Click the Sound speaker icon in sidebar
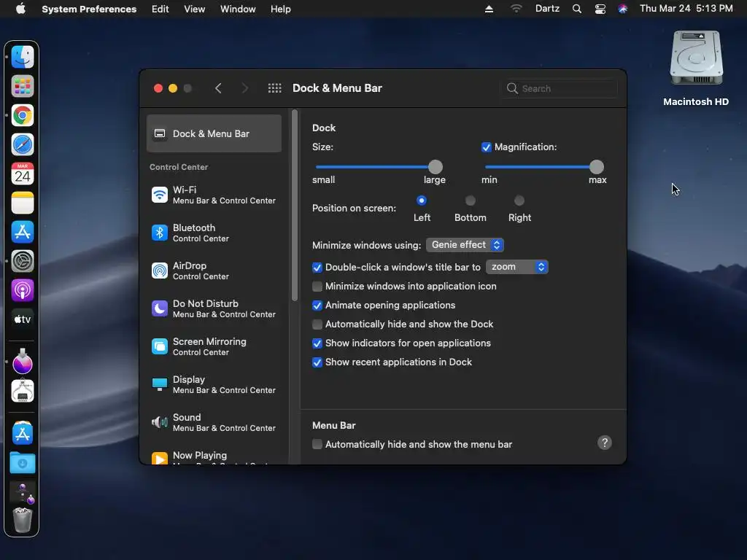 160,422
